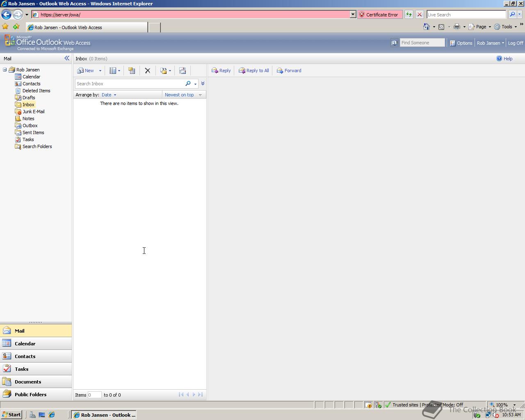Go to first page of items
Image resolution: width=525 pixels, height=420 pixels.
pos(181,395)
